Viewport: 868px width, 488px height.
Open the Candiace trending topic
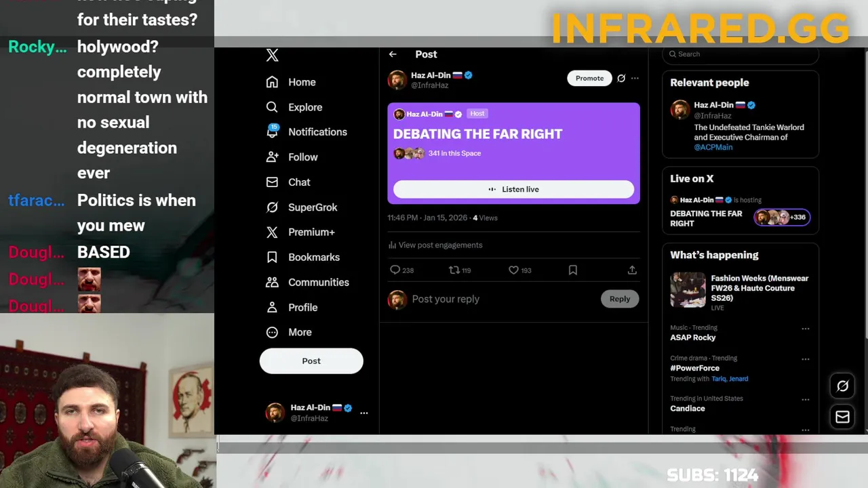(688, 409)
